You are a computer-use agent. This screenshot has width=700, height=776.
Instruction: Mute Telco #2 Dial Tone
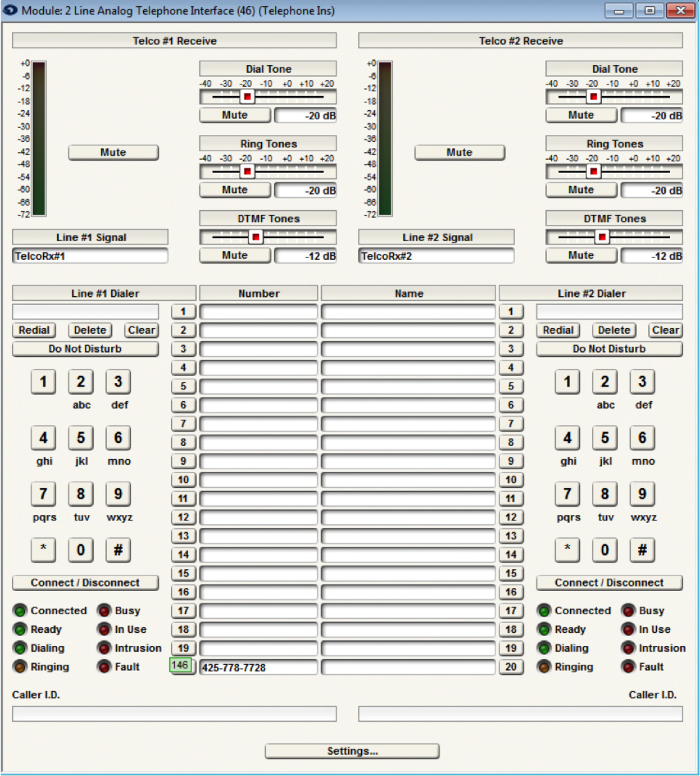pos(581,115)
